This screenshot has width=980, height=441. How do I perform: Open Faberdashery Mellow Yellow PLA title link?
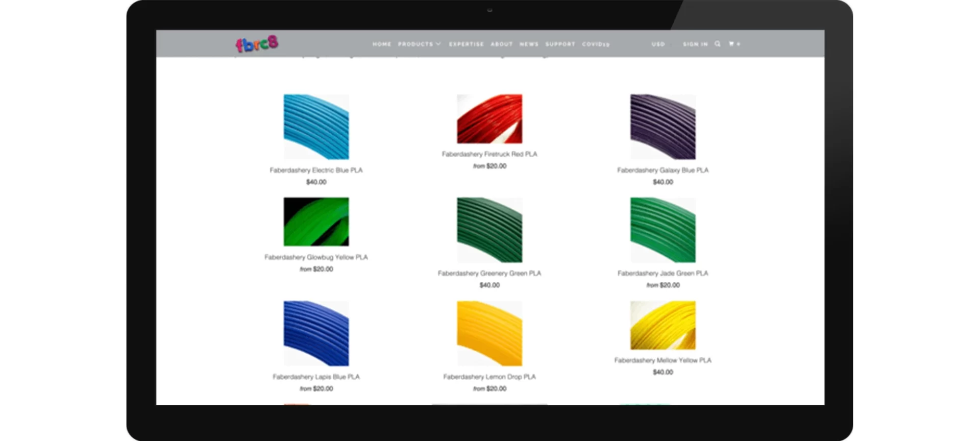tap(663, 360)
